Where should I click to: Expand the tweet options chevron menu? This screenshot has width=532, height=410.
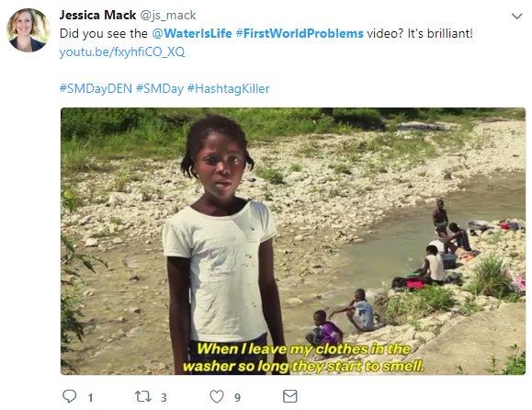[516, 16]
